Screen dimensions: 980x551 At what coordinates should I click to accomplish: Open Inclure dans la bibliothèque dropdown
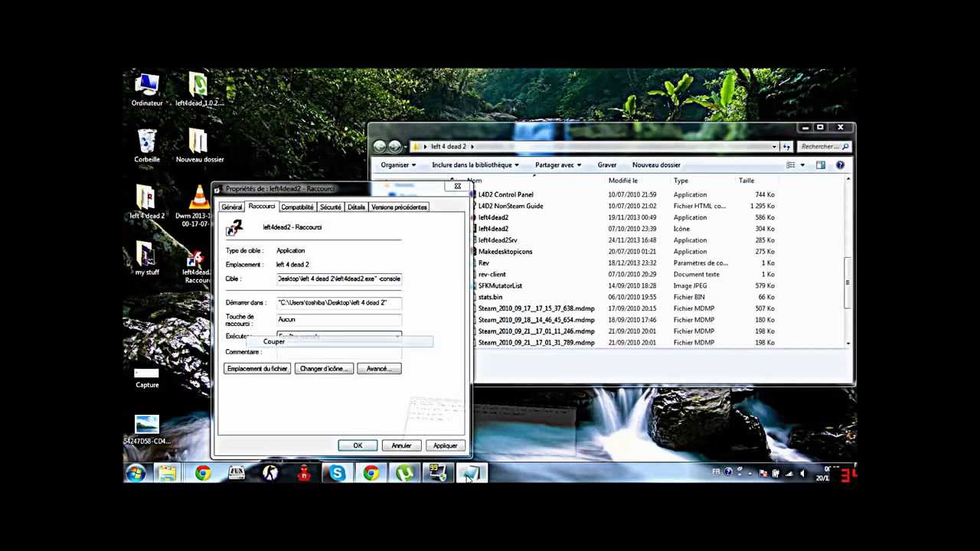click(x=475, y=165)
